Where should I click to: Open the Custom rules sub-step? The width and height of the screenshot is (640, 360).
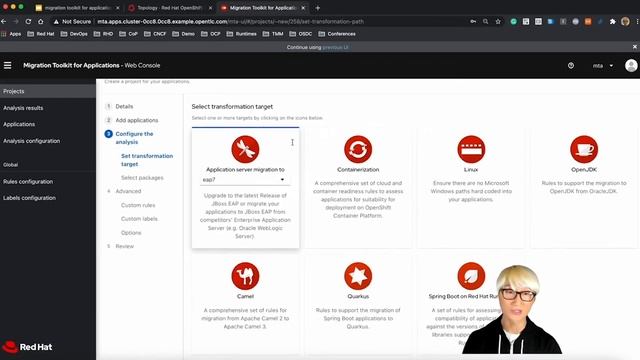(138, 205)
